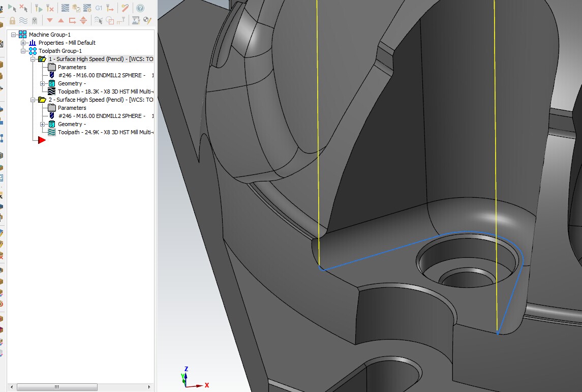Click "Geometry -" text in operation 2
The height and width of the screenshot is (392, 582).
point(72,125)
